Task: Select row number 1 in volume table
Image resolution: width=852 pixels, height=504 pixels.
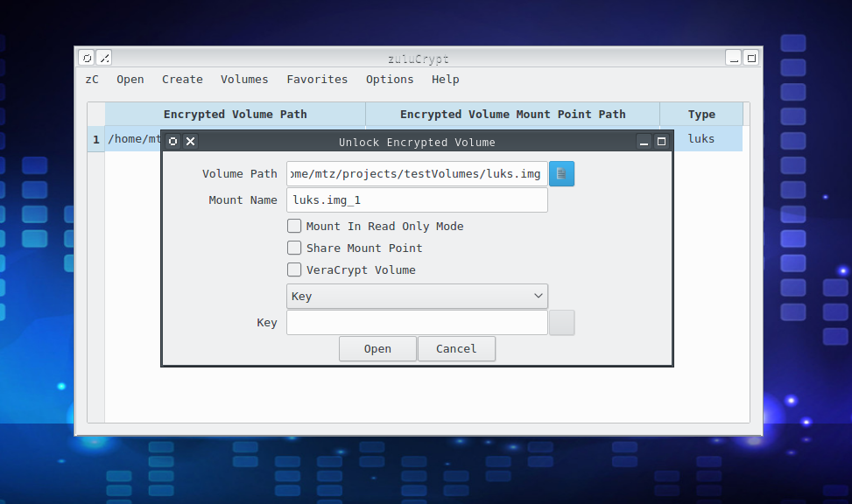Action: [96, 139]
